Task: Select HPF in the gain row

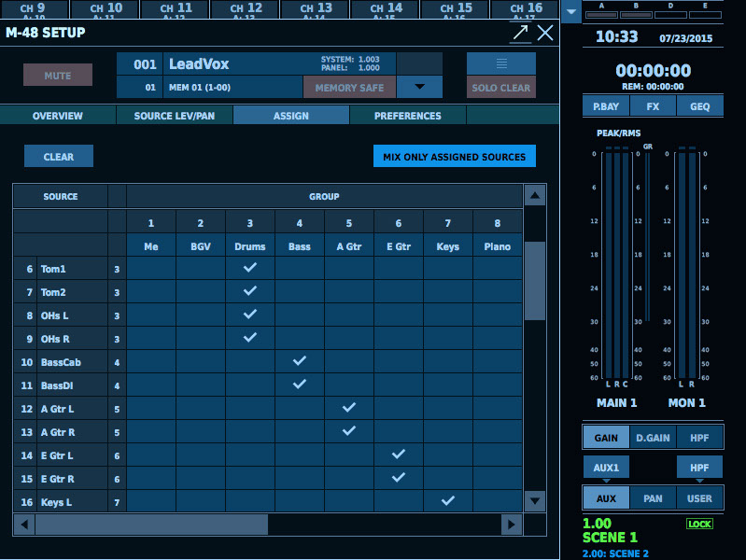Action: (699, 438)
